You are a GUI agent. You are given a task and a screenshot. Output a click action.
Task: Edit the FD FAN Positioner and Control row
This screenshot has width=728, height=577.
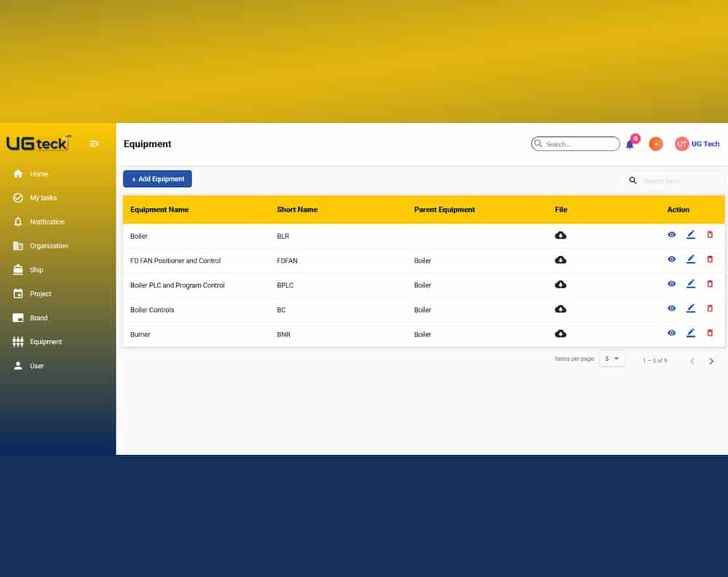click(x=691, y=260)
